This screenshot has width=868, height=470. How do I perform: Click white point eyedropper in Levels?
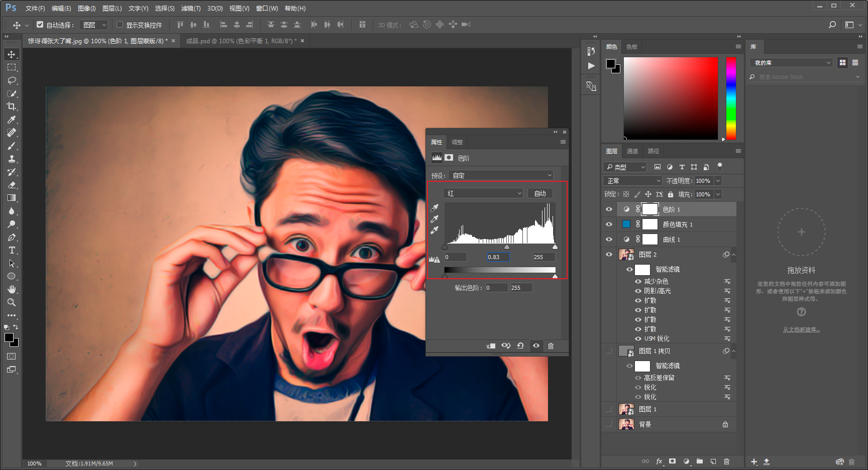click(x=435, y=230)
